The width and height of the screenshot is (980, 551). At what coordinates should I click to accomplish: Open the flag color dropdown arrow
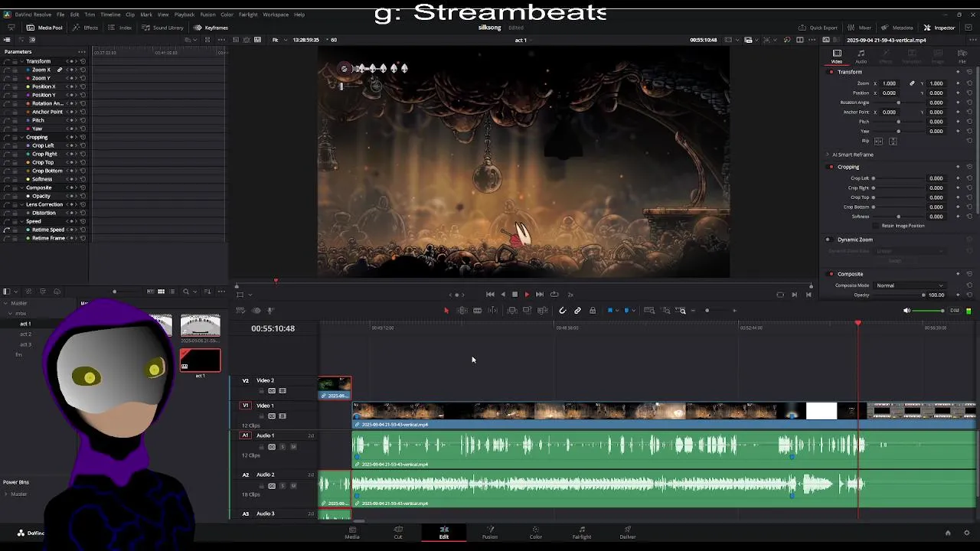617,310
